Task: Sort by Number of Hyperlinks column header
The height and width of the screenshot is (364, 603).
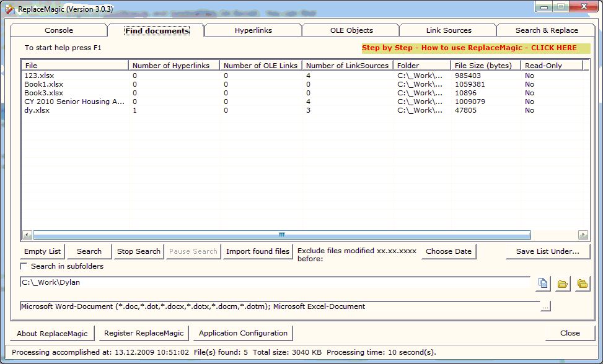Action: [x=174, y=65]
